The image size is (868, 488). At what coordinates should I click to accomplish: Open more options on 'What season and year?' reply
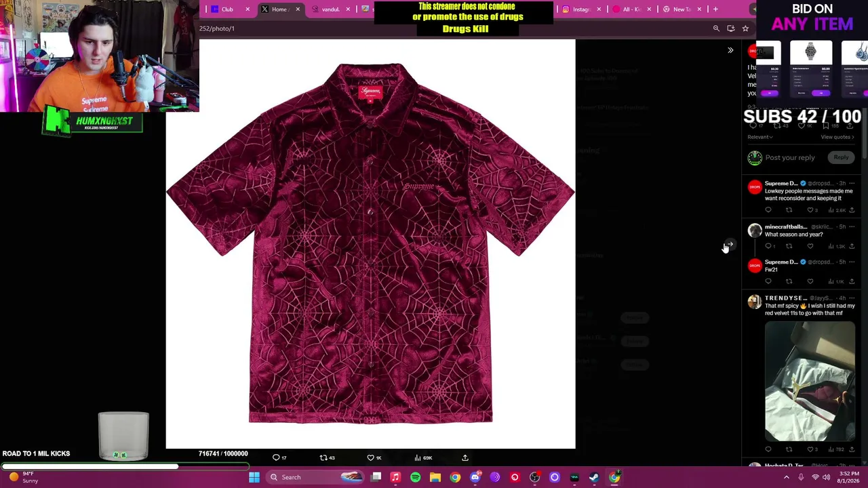(852, 227)
